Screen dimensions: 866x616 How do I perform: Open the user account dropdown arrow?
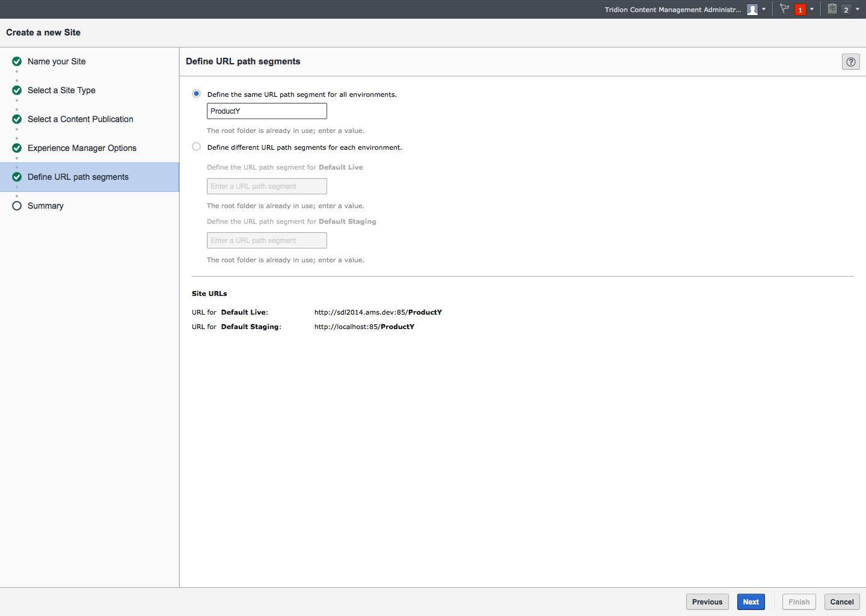pyautogui.click(x=764, y=10)
